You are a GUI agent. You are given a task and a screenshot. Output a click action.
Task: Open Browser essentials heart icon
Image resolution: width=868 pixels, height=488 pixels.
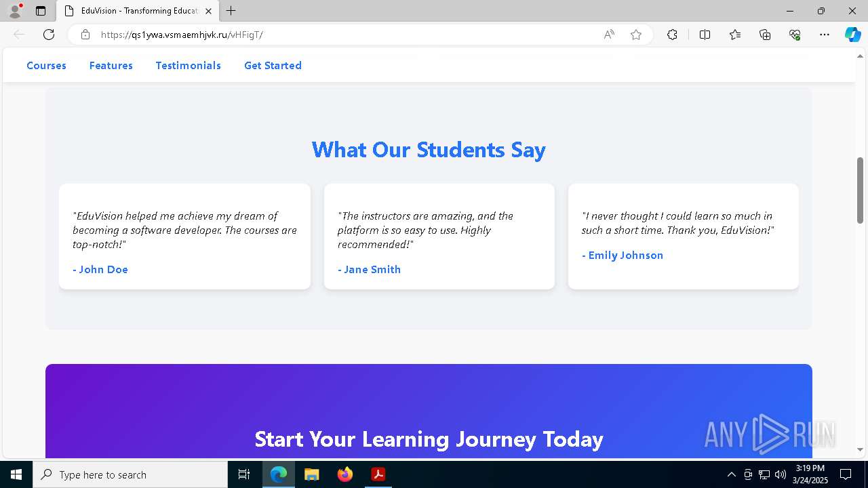pos(795,35)
